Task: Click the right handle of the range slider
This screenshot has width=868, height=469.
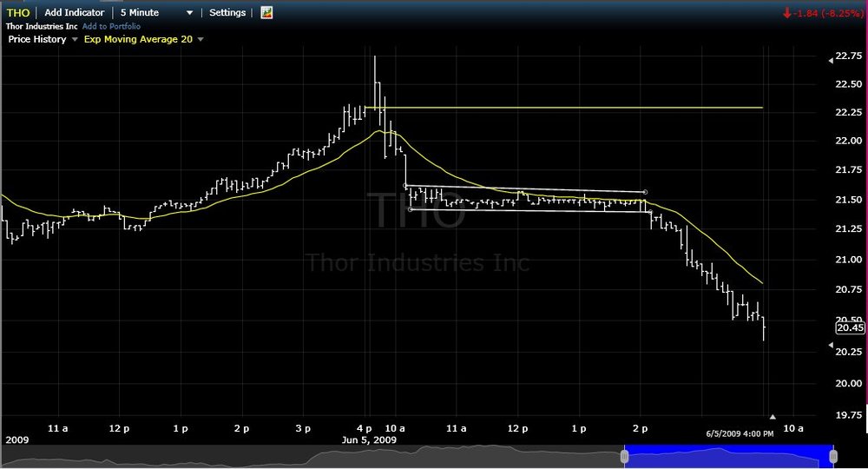Action: pyautogui.click(x=833, y=456)
